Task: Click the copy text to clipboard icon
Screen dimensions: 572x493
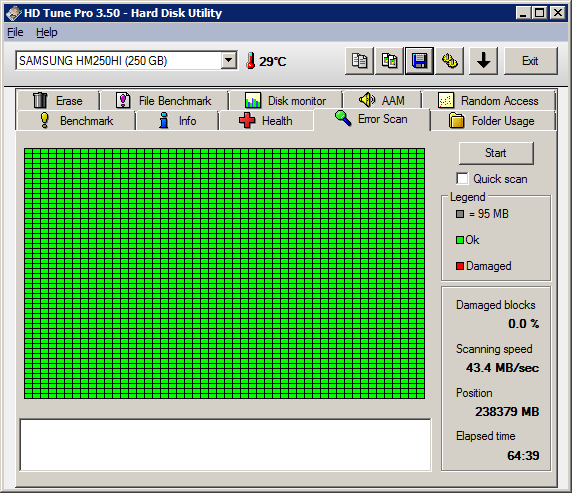Action: tap(359, 61)
